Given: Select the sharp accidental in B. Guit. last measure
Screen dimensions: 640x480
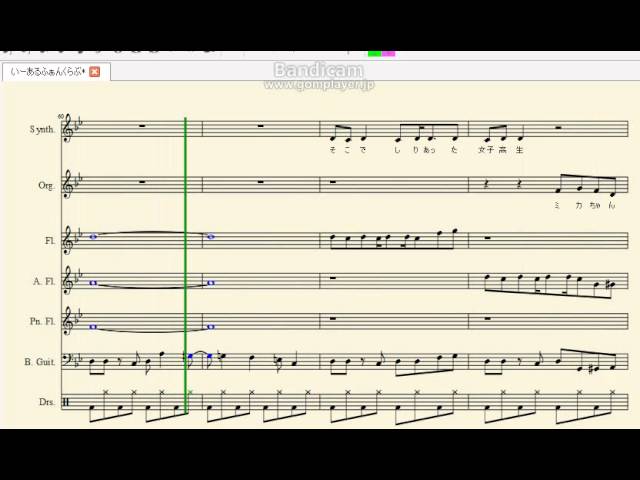Looking at the screenshot, I should [589, 369].
